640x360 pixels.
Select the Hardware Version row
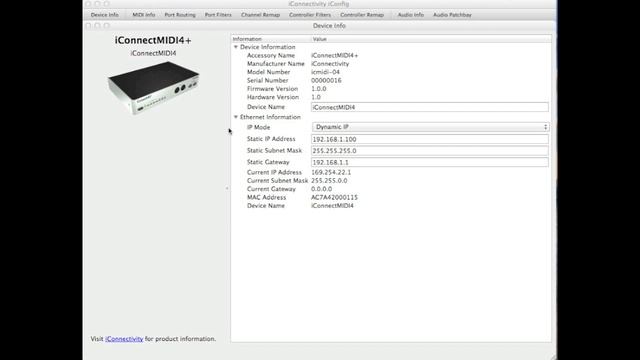(391, 97)
